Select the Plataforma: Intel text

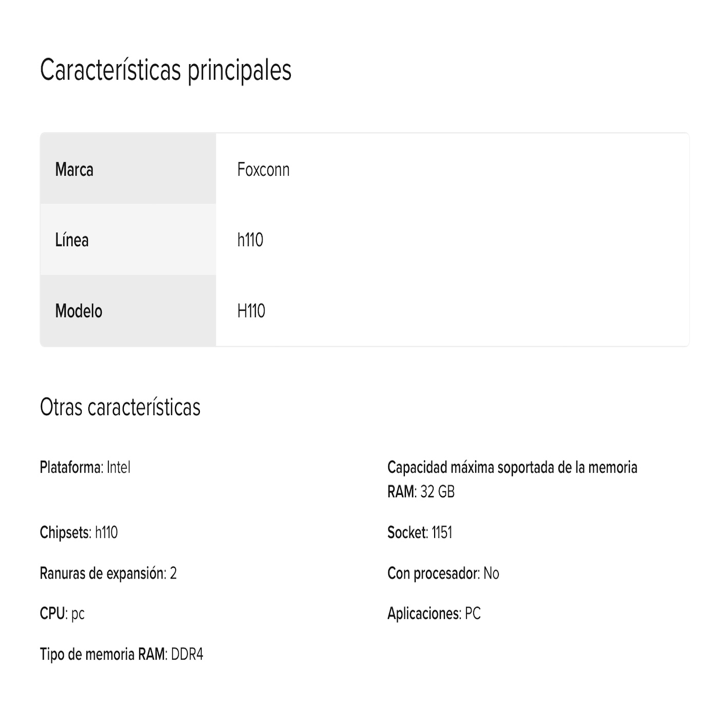(x=85, y=468)
